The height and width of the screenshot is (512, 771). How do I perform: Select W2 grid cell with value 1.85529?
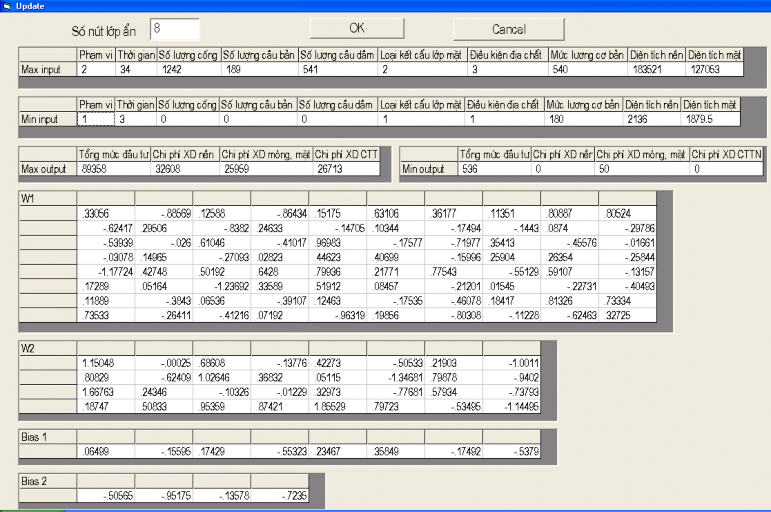coord(338,407)
